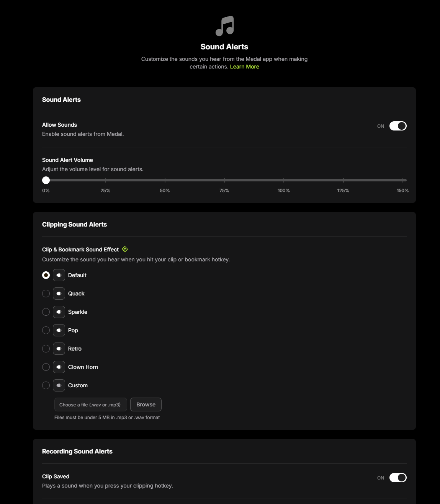440x504 pixels.
Task: Preview the Retro sound effect
Action: (x=59, y=349)
